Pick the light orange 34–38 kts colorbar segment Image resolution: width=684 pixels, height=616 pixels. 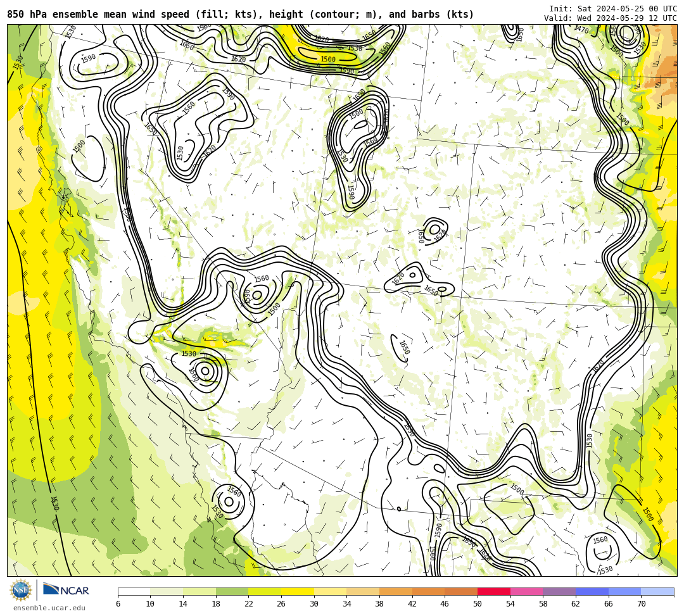pyautogui.click(x=363, y=591)
